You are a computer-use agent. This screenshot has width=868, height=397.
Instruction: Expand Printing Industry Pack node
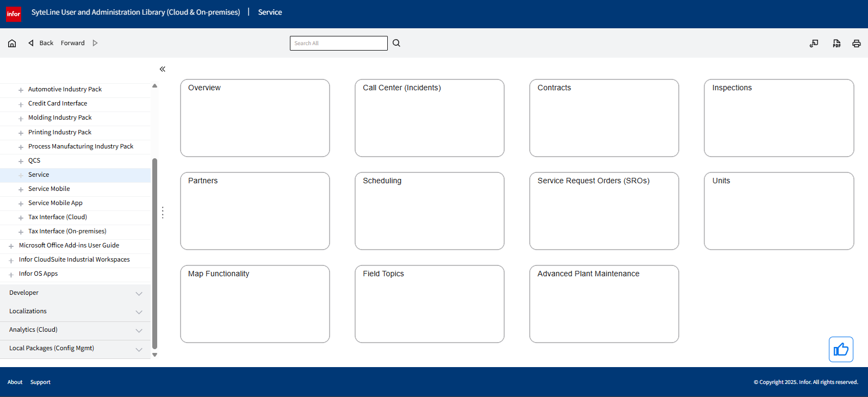(x=21, y=133)
